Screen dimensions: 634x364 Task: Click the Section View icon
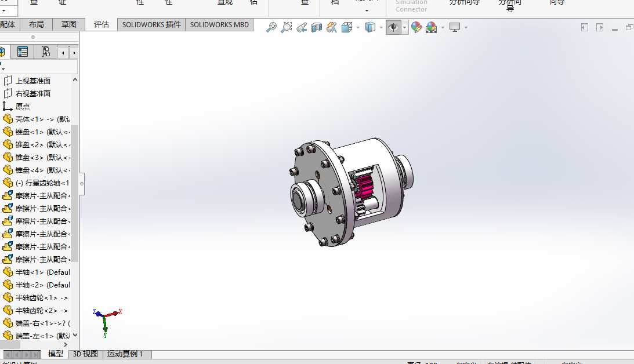point(317,27)
